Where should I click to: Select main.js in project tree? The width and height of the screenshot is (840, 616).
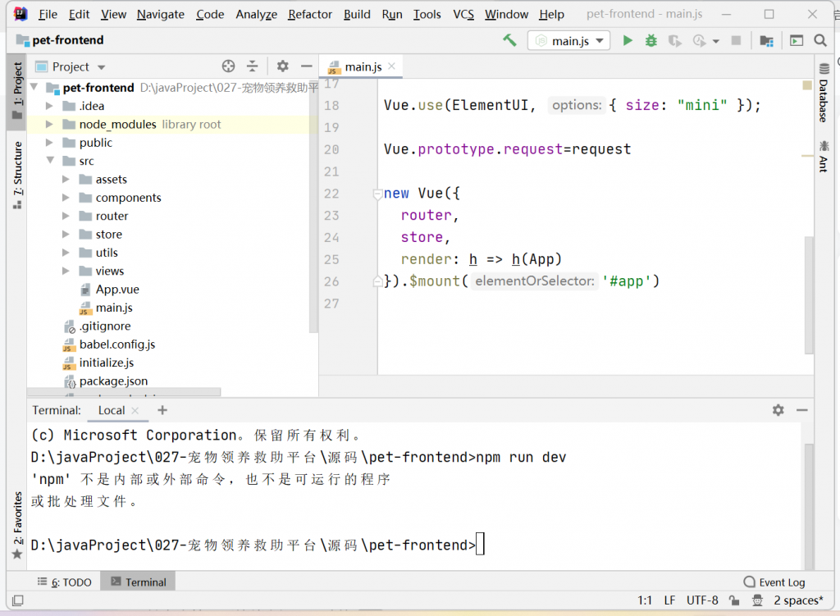[x=113, y=308]
